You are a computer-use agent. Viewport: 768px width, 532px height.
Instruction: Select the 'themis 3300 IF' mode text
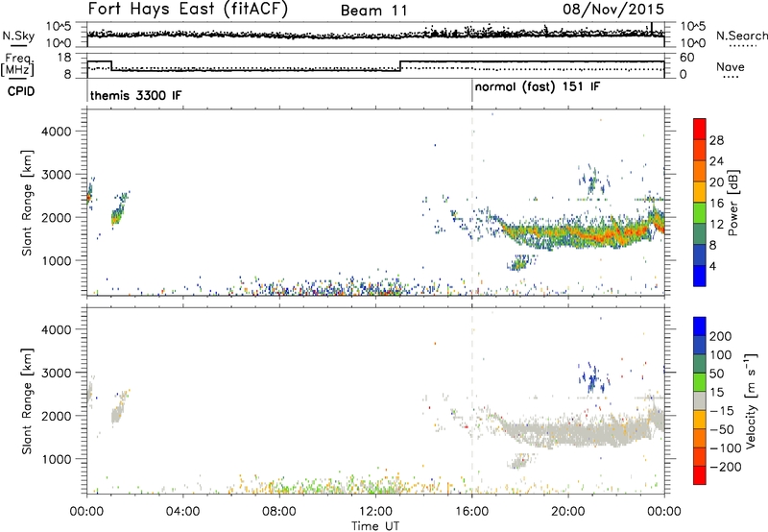(x=135, y=97)
